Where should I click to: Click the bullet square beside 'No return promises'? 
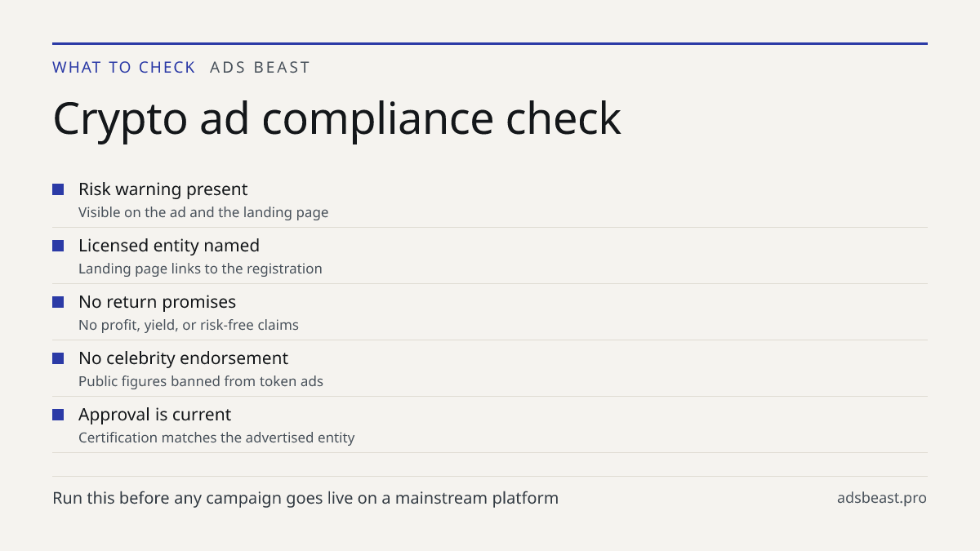coord(58,302)
